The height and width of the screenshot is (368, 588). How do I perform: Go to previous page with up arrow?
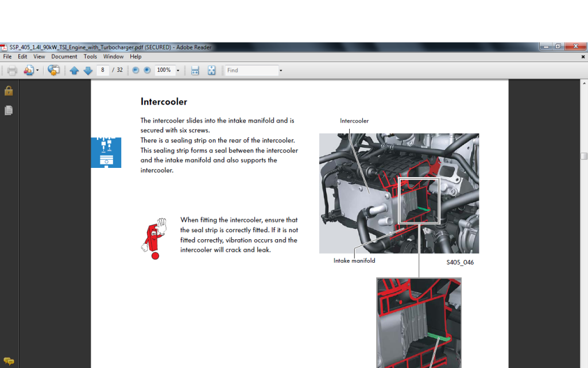(x=74, y=70)
